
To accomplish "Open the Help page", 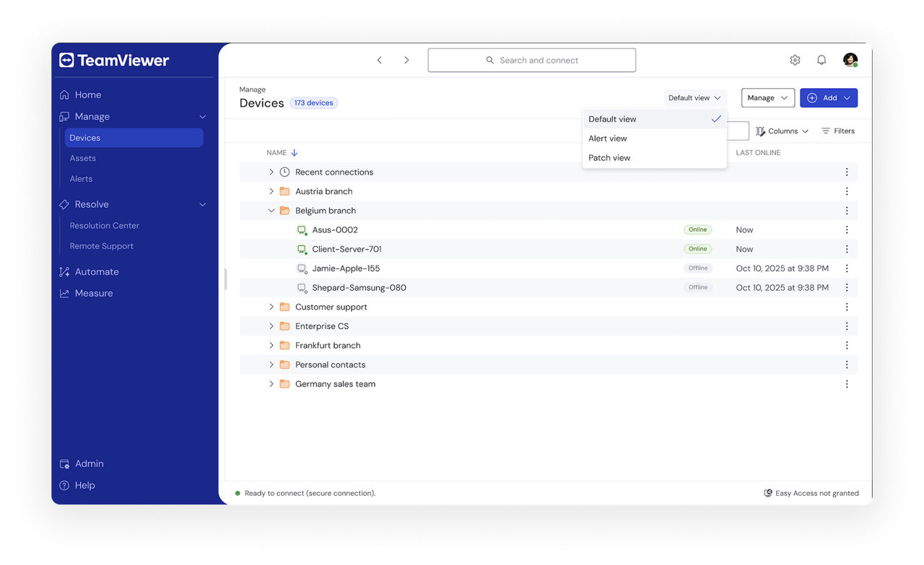I will [77, 486].
